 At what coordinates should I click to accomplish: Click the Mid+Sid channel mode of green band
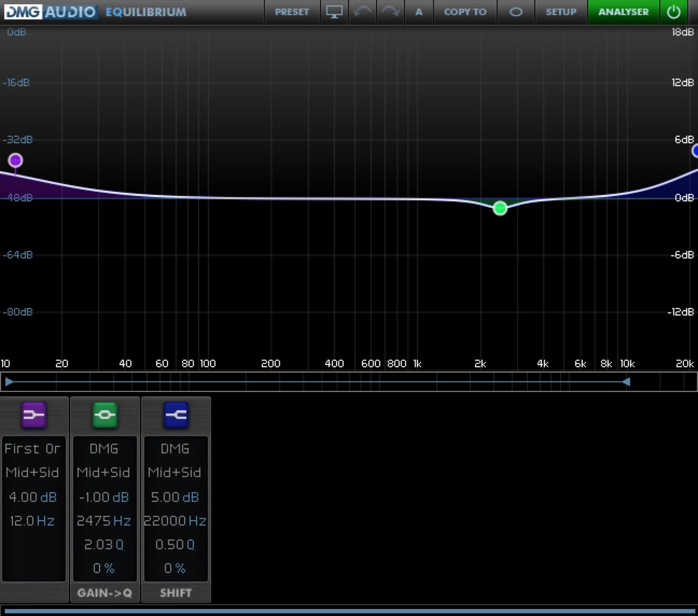103,472
